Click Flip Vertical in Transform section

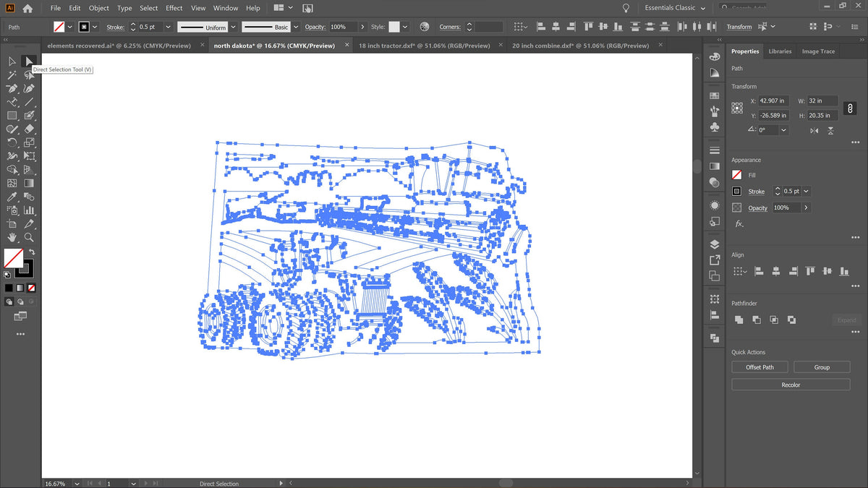830,130
